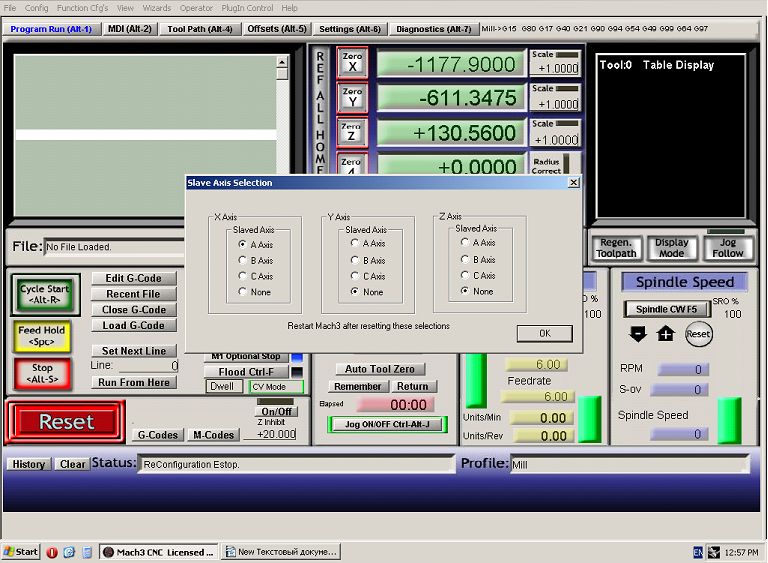This screenshot has height=563, width=768.
Task: Click the Edit G-Code button
Action: [133, 278]
